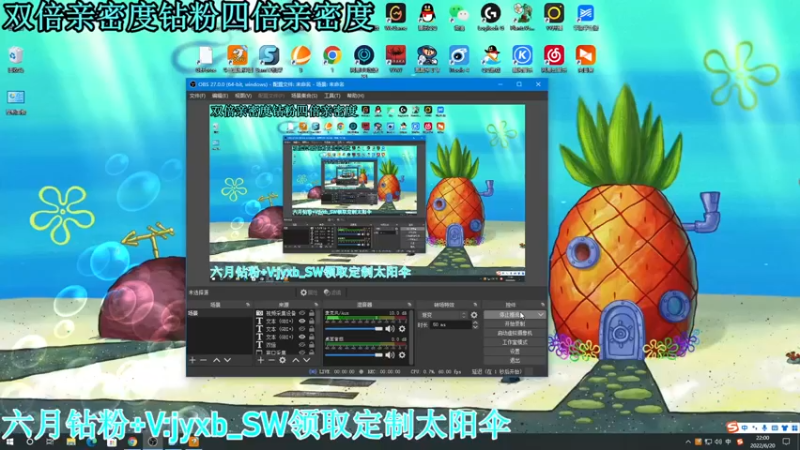This screenshot has height=450, width=800.
Task: Pop out the 场景 dock panel
Action: coord(248,305)
